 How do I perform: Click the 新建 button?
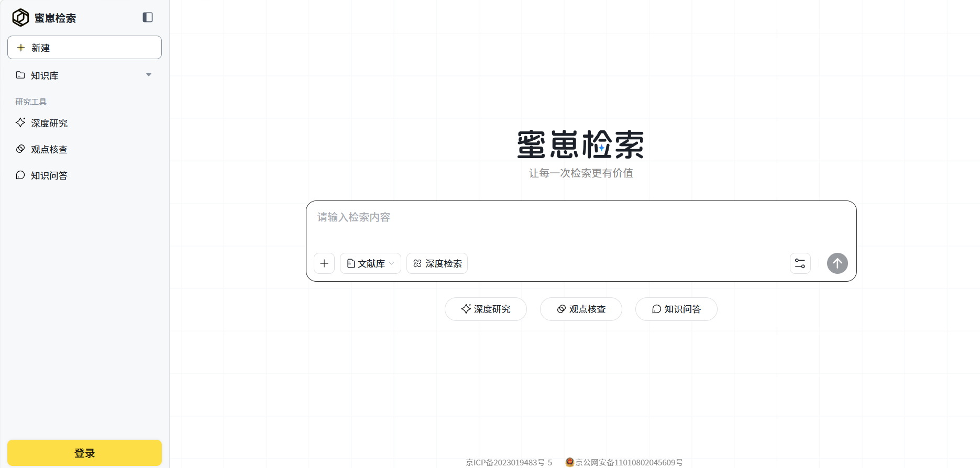84,48
